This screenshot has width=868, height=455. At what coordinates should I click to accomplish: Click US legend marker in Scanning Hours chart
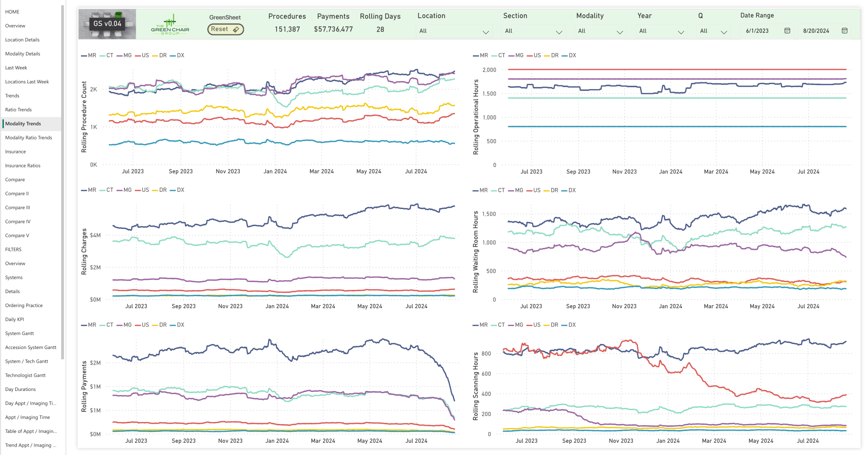(529, 325)
